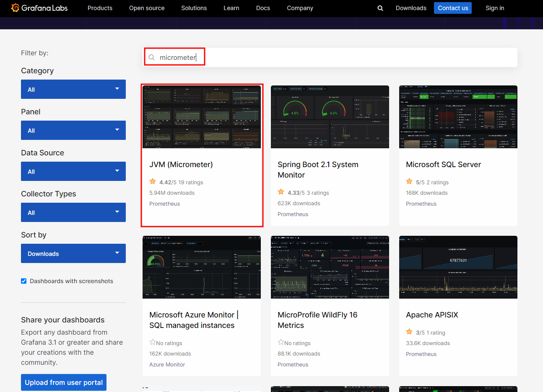Open the Sort by Downloads dropdown
This screenshot has height=392, width=543.
point(73,253)
